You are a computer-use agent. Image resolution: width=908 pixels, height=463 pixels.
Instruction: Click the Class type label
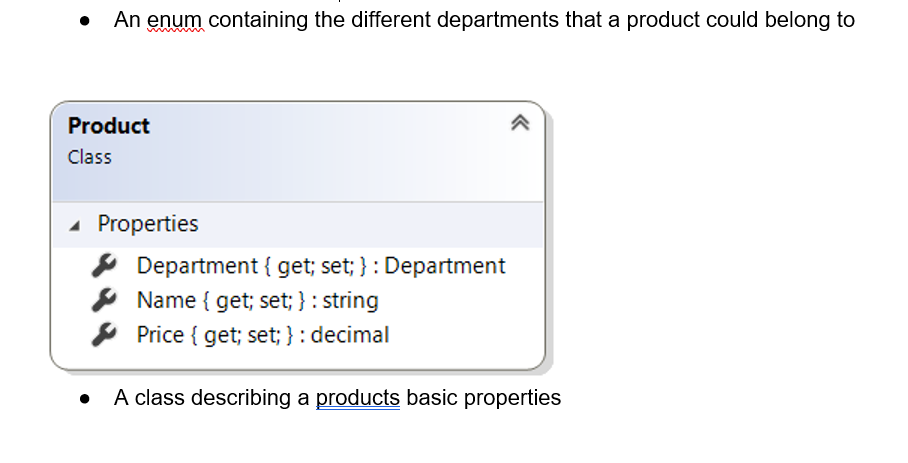coord(89,157)
